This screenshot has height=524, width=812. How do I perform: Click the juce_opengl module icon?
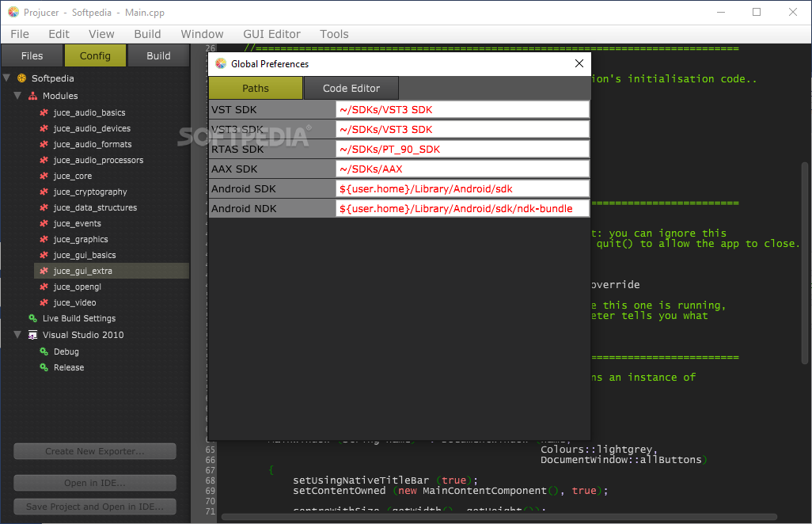click(44, 287)
